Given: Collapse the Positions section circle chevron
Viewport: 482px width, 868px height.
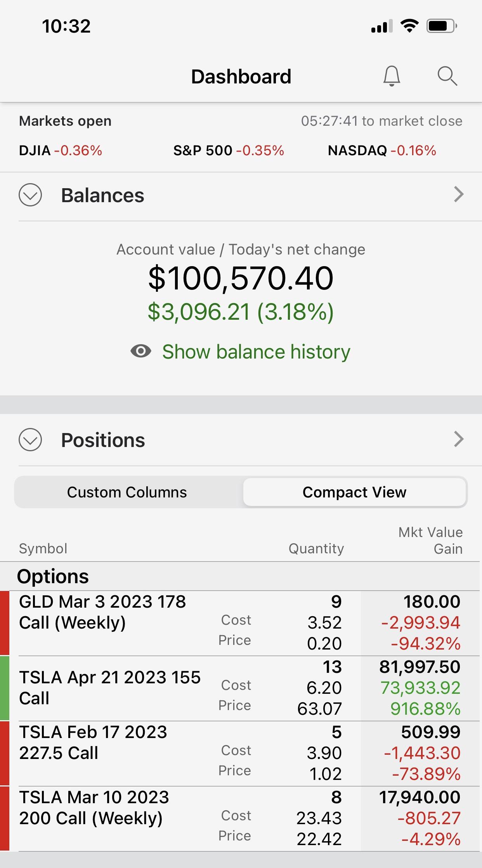Looking at the screenshot, I should [x=30, y=440].
